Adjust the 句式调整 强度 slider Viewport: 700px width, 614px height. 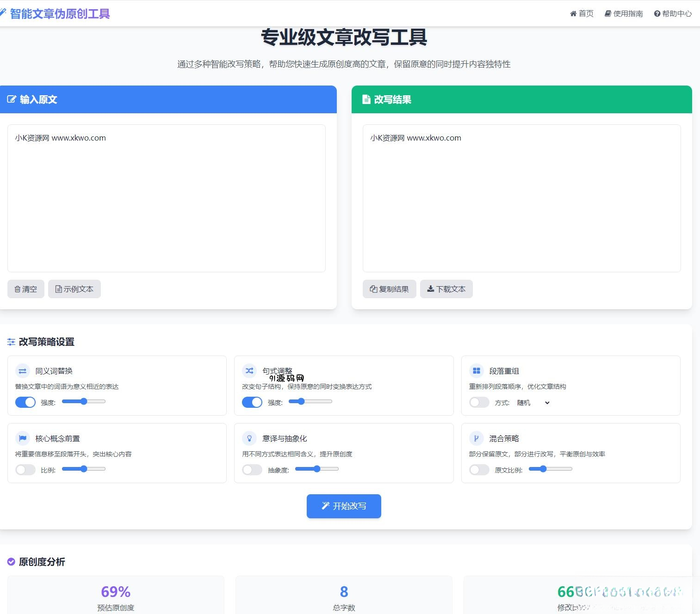click(310, 401)
